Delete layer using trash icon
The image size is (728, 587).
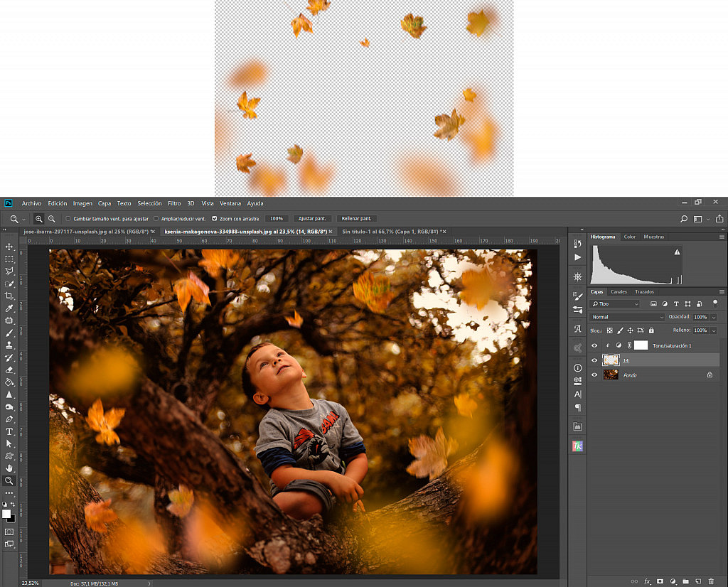pyautogui.click(x=711, y=581)
